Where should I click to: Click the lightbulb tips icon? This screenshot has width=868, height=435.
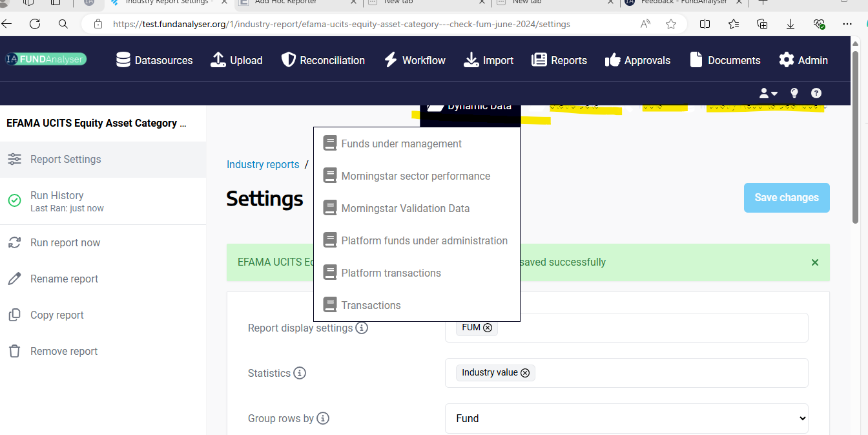pyautogui.click(x=794, y=93)
